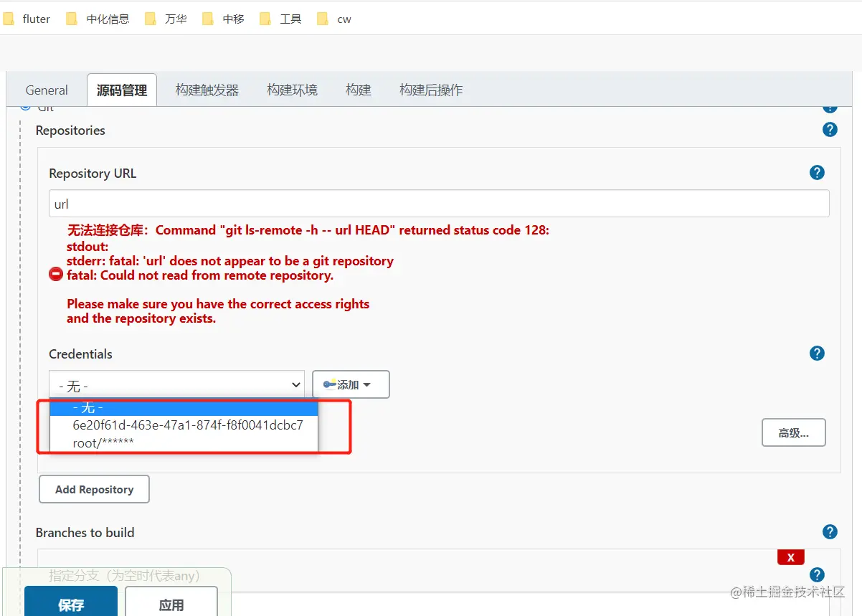Image resolution: width=862 pixels, height=616 pixels.
Task: Click the 高级... button
Action: tap(793, 433)
